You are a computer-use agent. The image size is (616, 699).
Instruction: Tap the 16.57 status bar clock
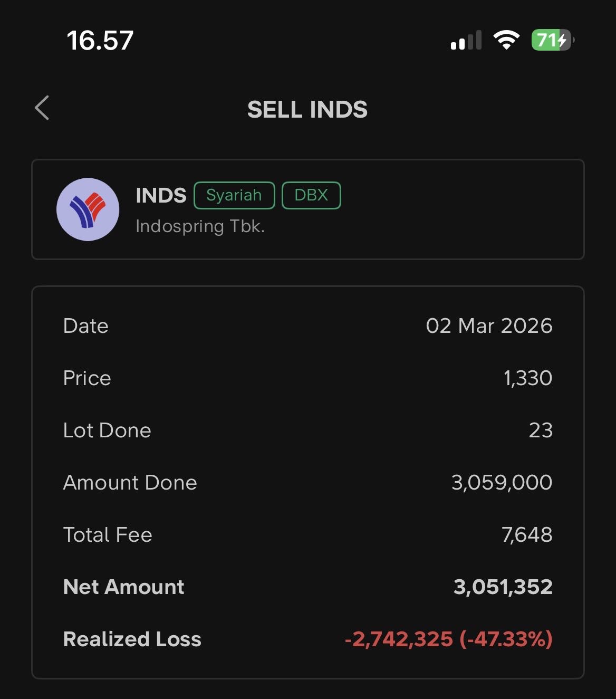100,41
